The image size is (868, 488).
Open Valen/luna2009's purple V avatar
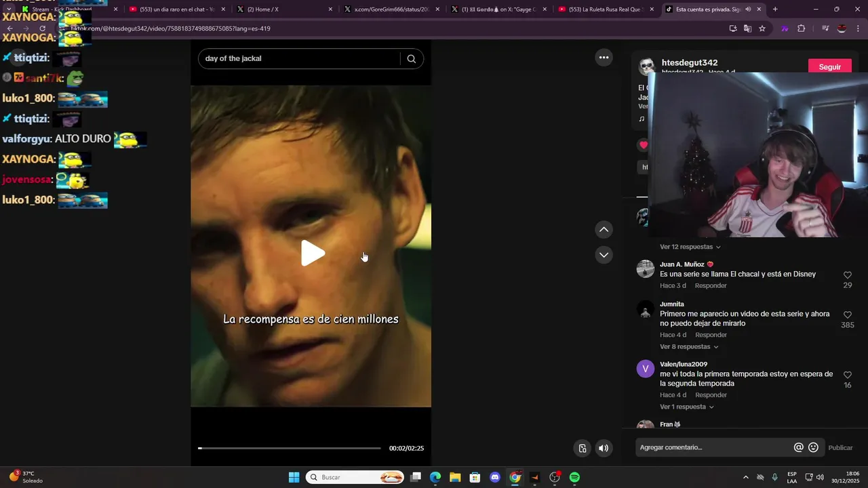646,369
